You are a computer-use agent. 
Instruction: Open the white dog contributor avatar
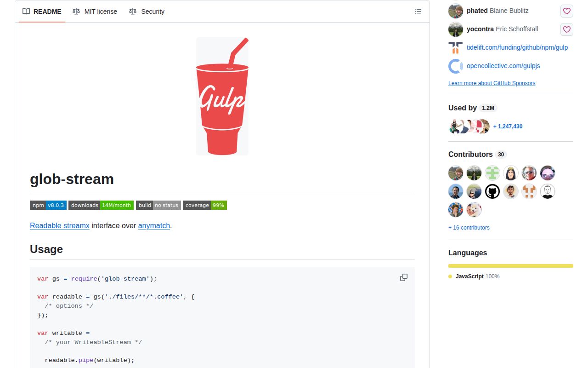pyautogui.click(x=474, y=210)
